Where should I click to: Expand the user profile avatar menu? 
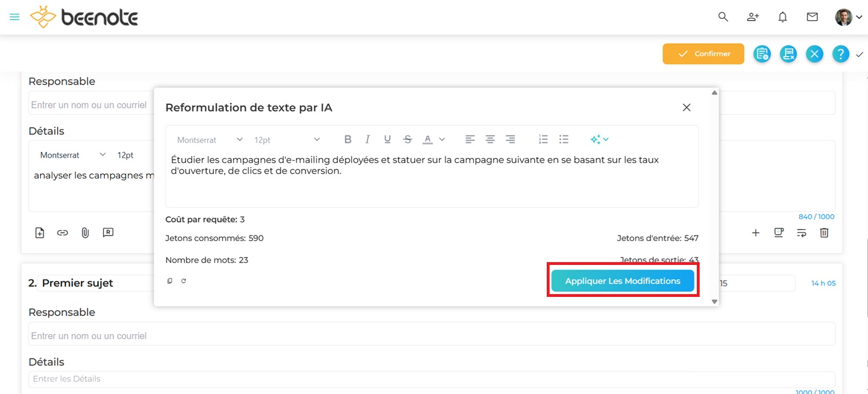[x=848, y=17]
